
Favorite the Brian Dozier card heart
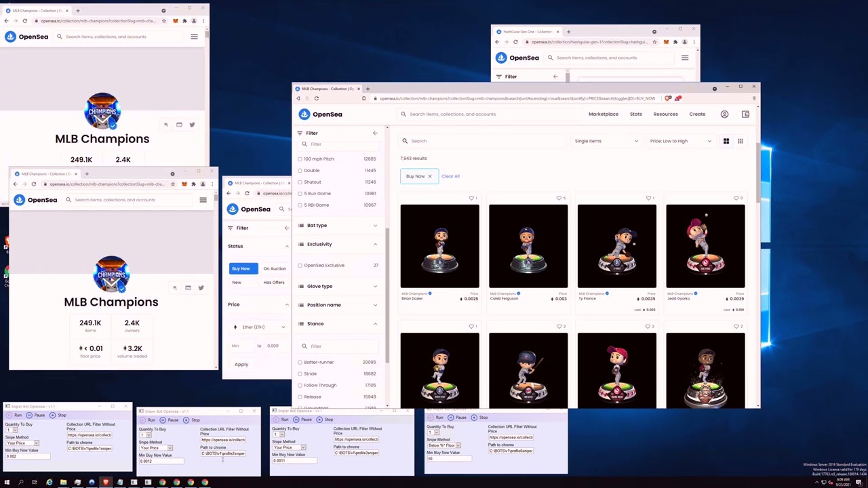tap(471, 198)
